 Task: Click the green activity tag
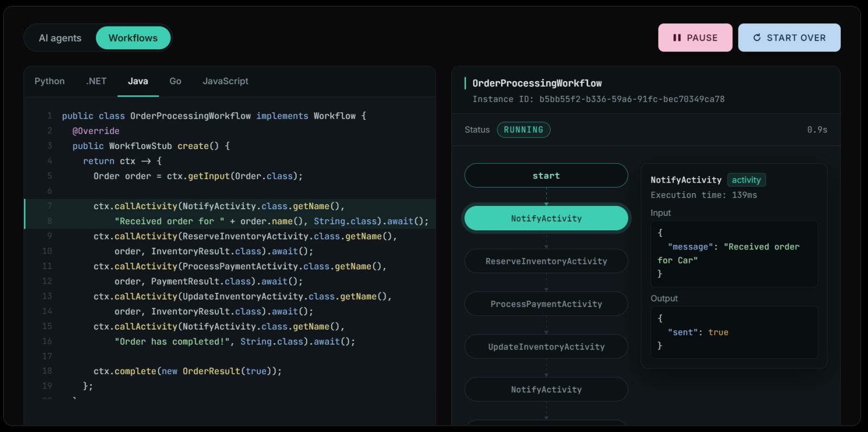tap(746, 180)
